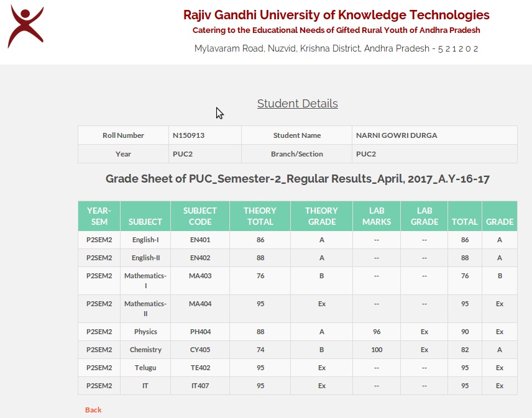Click roll number N150913 cell

point(189,135)
